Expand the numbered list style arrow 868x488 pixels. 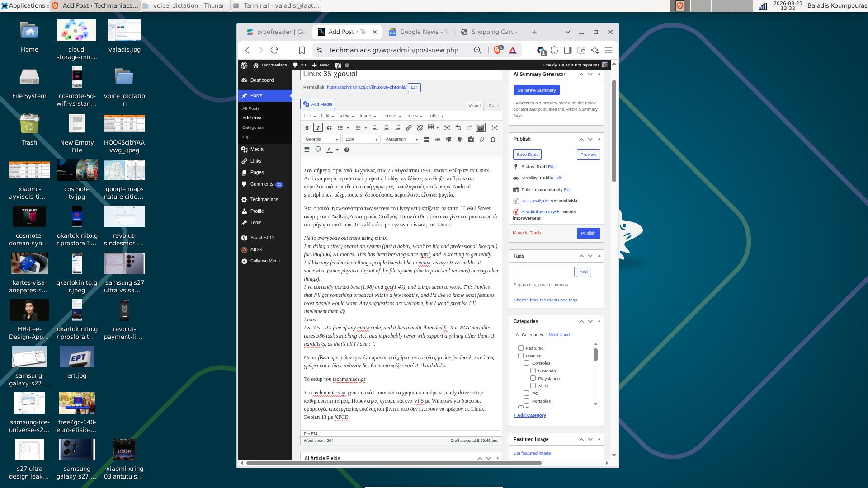pos(365,128)
